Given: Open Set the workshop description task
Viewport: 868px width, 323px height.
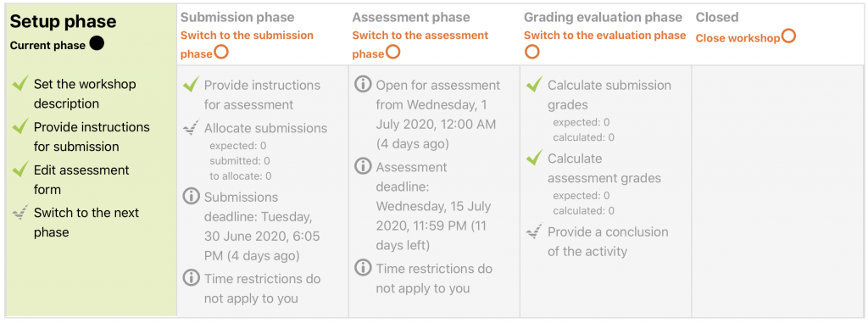Looking at the screenshot, I should point(85,94).
